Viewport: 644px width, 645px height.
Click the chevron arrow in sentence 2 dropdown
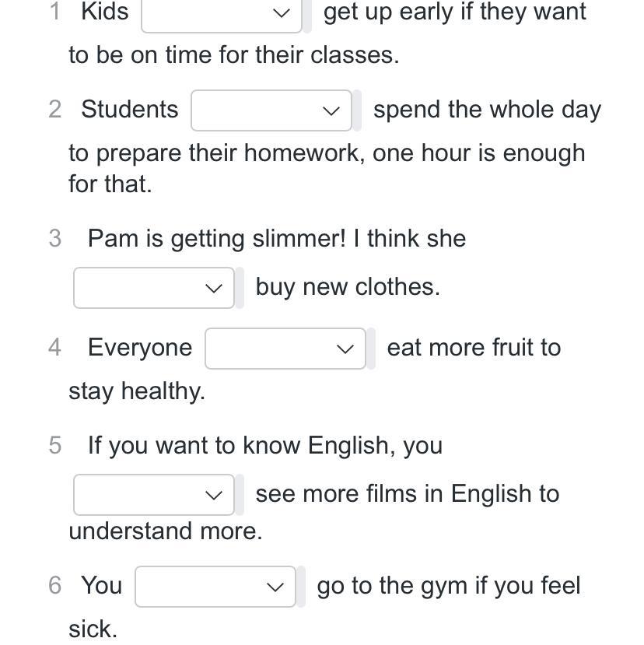[331, 111]
